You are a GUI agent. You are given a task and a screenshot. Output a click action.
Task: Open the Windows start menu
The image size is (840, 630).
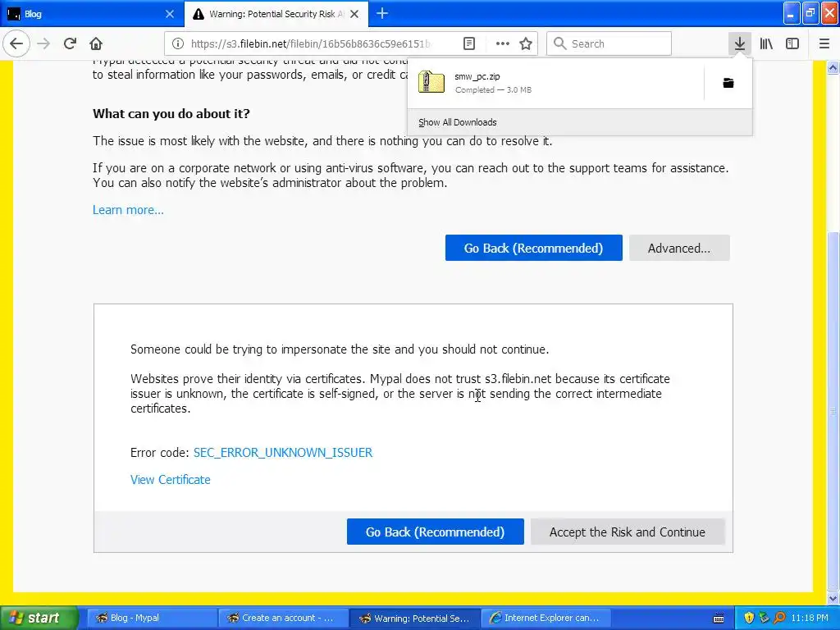coord(39,618)
